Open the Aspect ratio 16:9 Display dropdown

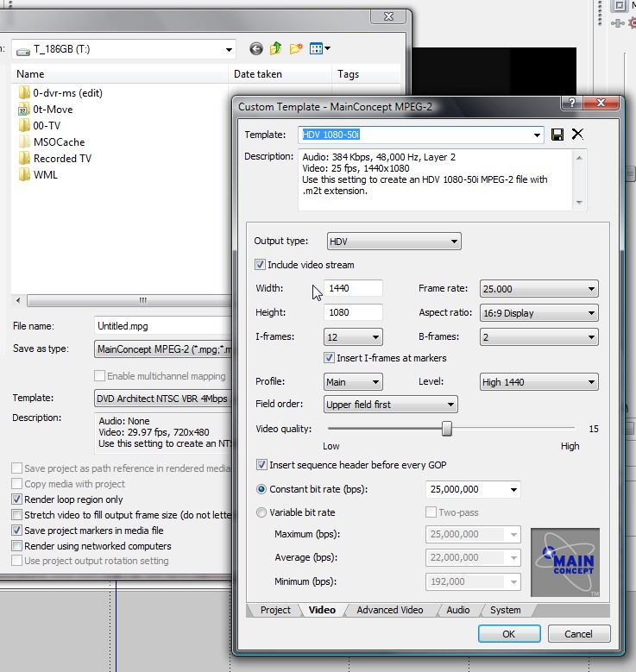539,313
